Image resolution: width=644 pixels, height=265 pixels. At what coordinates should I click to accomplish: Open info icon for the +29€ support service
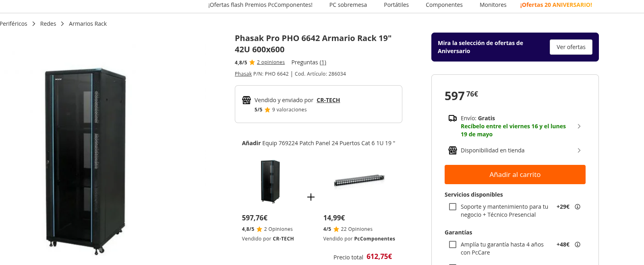(578, 207)
